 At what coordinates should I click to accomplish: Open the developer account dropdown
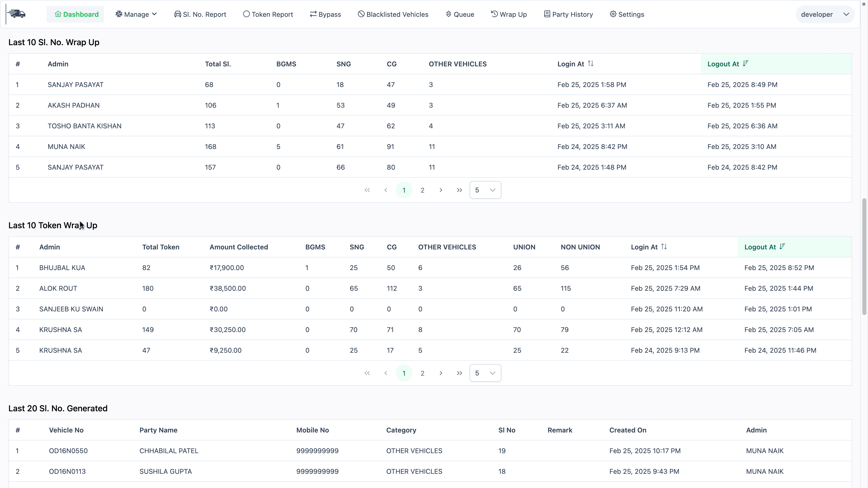pyautogui.click(x=824, y=14)
